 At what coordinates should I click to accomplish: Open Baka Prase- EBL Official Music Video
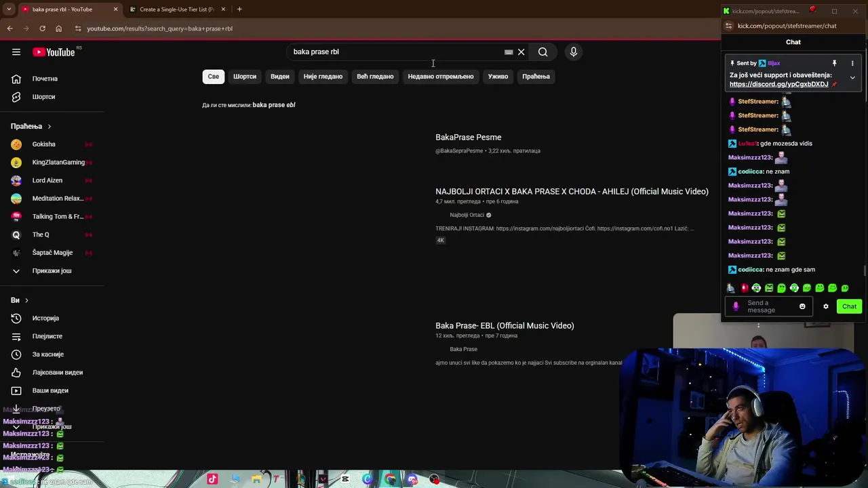(x=505, y=326)
